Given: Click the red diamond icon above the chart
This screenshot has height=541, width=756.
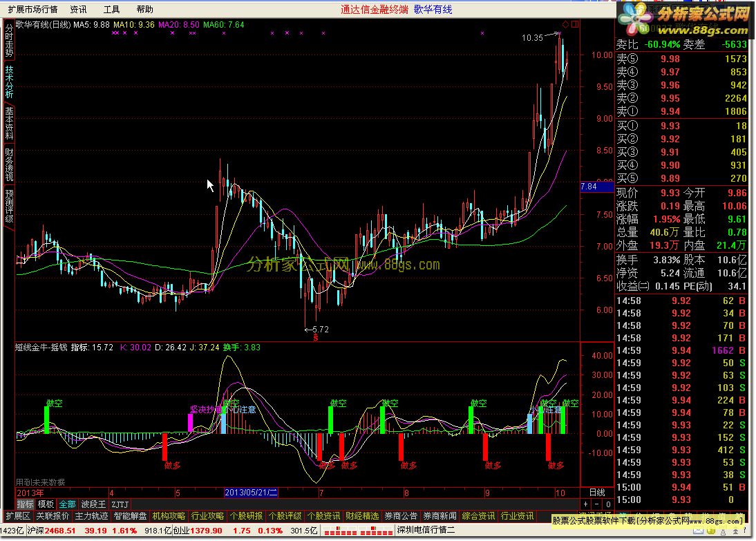Looking at the screenshot, I should tap(565, 24).
